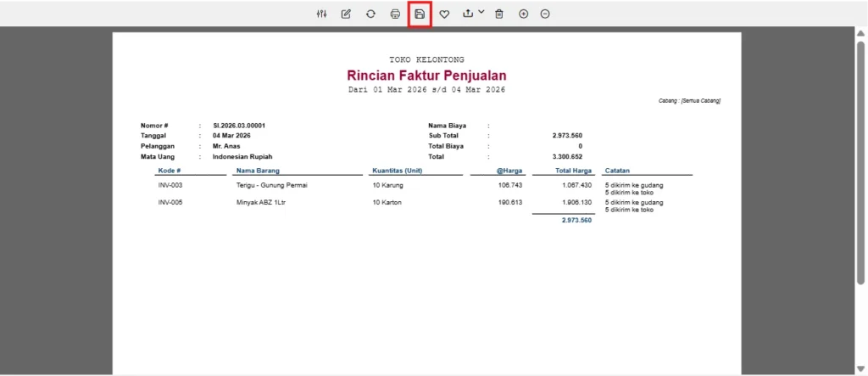Click the @Harga column header
Image resolution: width=868 pixels, height=376 pixels.
click(509, 171)
